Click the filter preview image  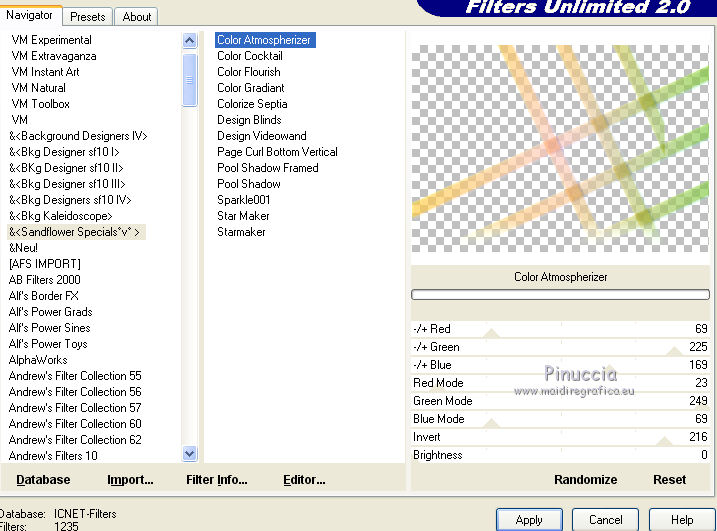click(560, 149)
